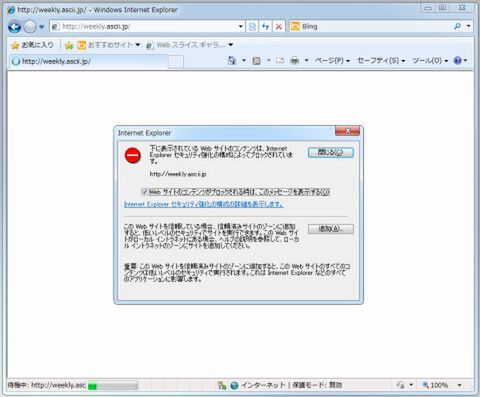Click the browser Forward arrow button
The height and width of the screenshot is (397, 480).
(x=30, y=27)
